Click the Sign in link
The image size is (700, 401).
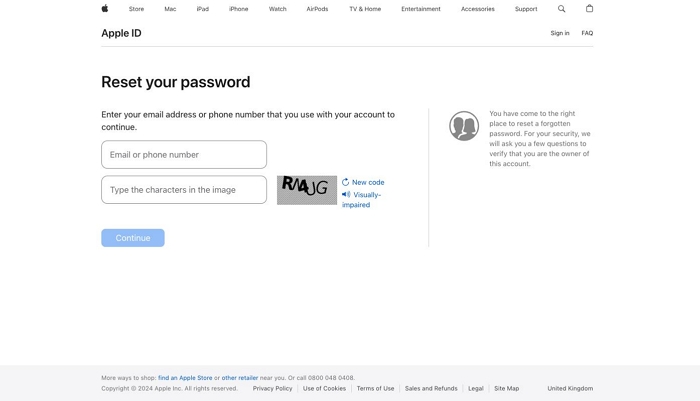[560, 33]
